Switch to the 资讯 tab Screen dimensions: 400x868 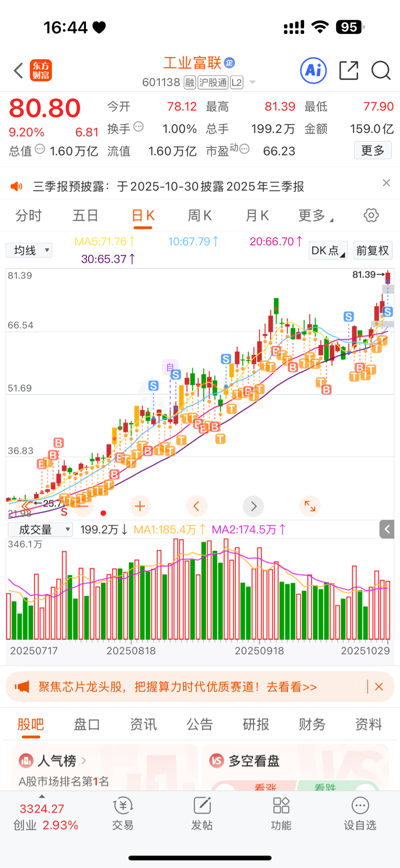143,724
